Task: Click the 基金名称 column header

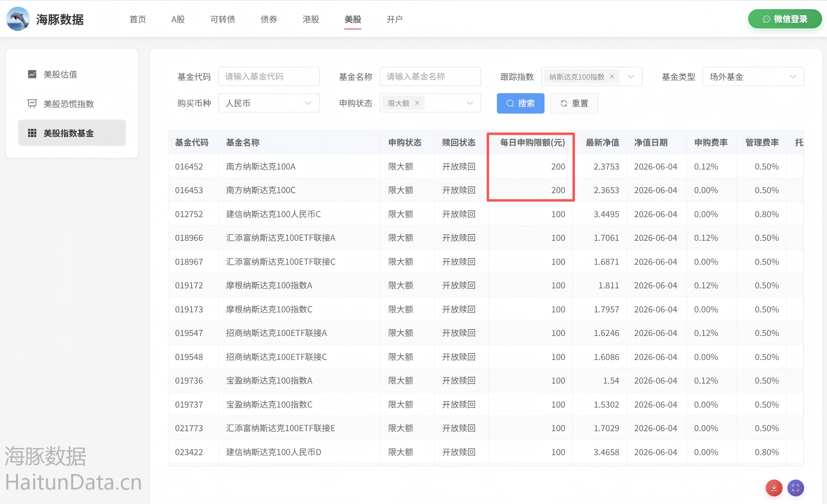Action: (243, 142)
